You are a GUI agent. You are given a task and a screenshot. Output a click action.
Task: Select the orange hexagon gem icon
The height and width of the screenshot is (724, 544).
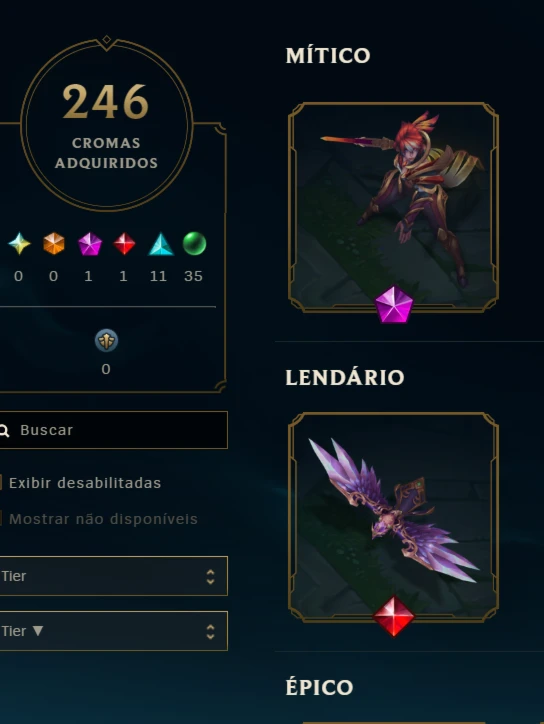pyautogui.click(x=54, y=244)
